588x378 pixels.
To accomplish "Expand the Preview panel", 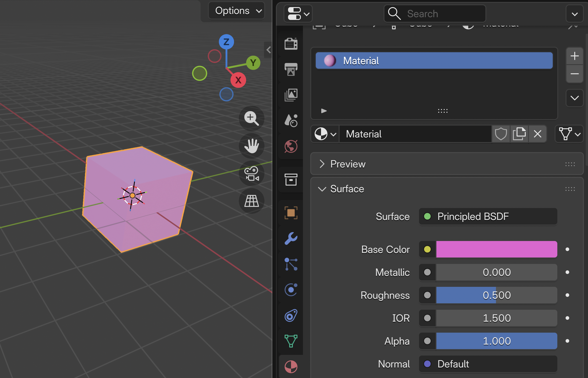I will 446,164.
